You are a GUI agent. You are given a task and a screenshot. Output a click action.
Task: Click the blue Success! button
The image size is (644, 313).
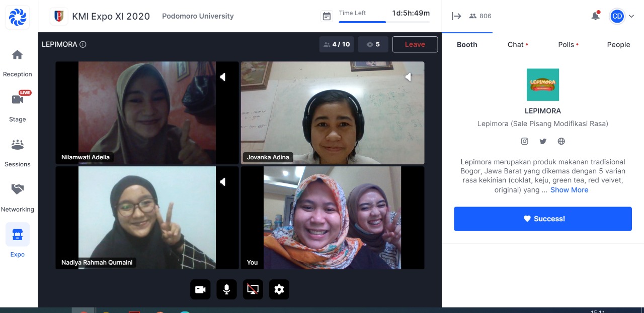click(542, 219)
